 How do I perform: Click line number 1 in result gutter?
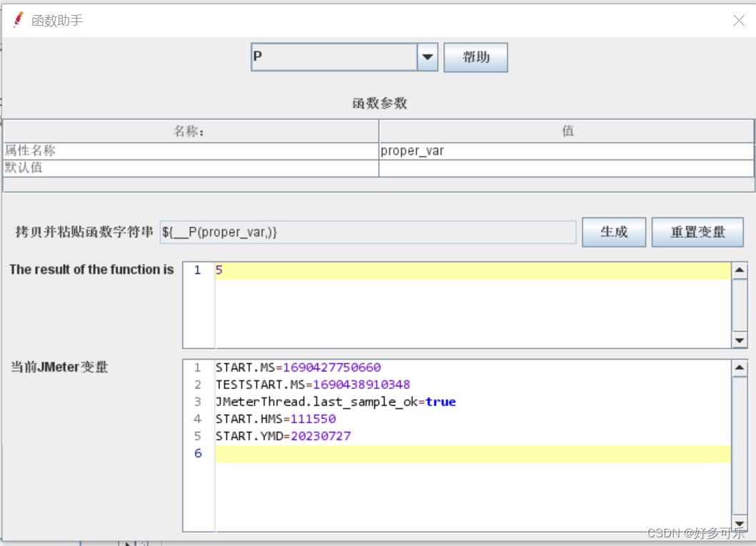click(x=197, y=270)
